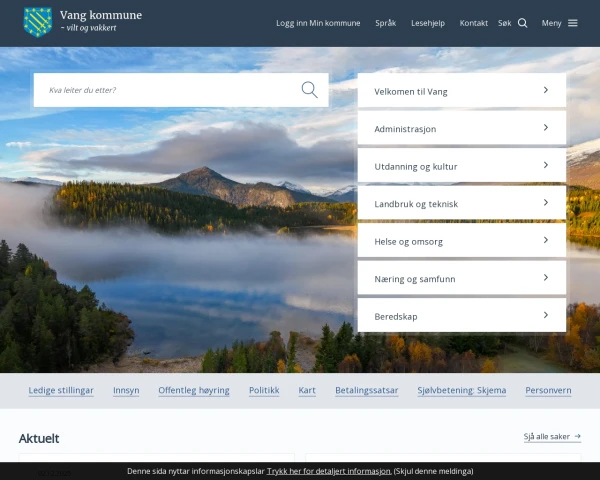Image resolution: width=600 pixels, height=480 pixels.
Task: Click the magnifier icon in the header
Action: tap(523, 23)
